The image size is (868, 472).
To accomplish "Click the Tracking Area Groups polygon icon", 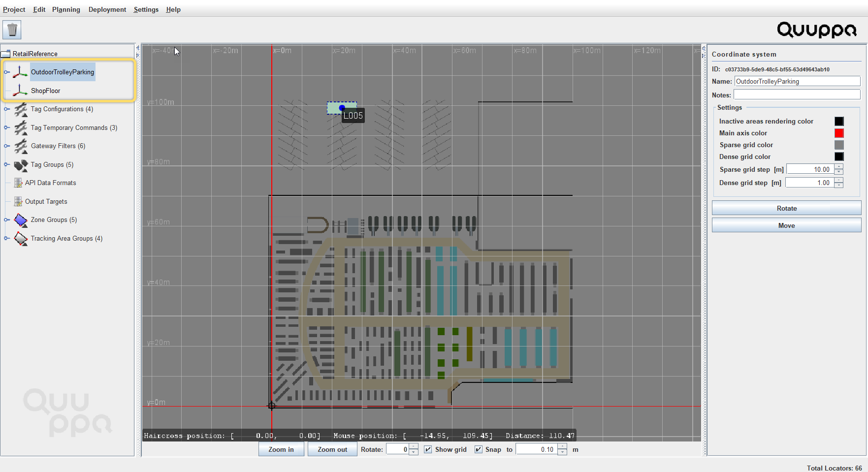I will [21, 239].
